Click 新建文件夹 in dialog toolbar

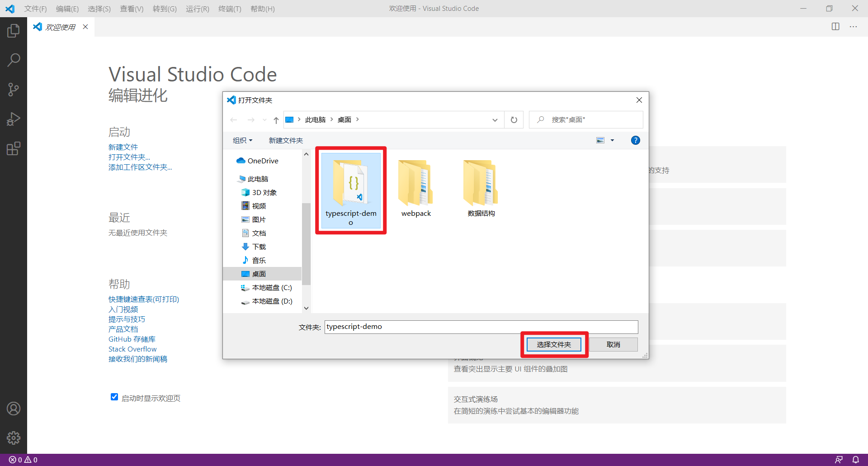[286, 140]
